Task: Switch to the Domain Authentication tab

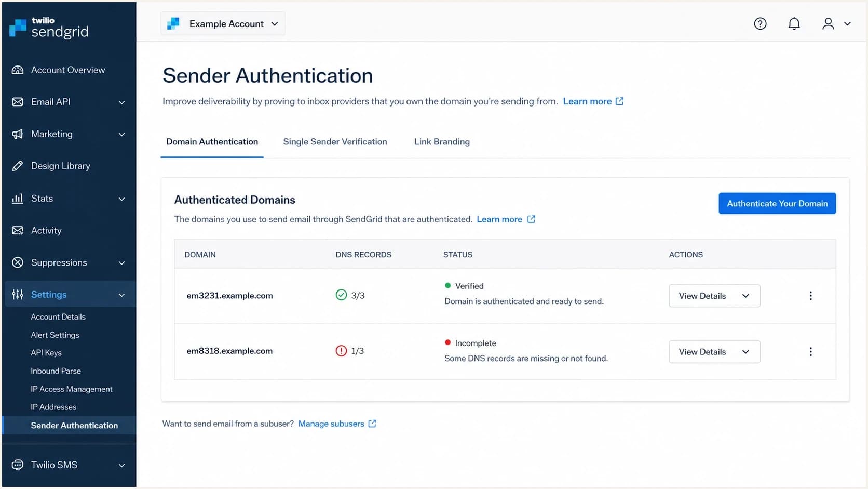Action: pyautogui.click(x=212, y=141)
